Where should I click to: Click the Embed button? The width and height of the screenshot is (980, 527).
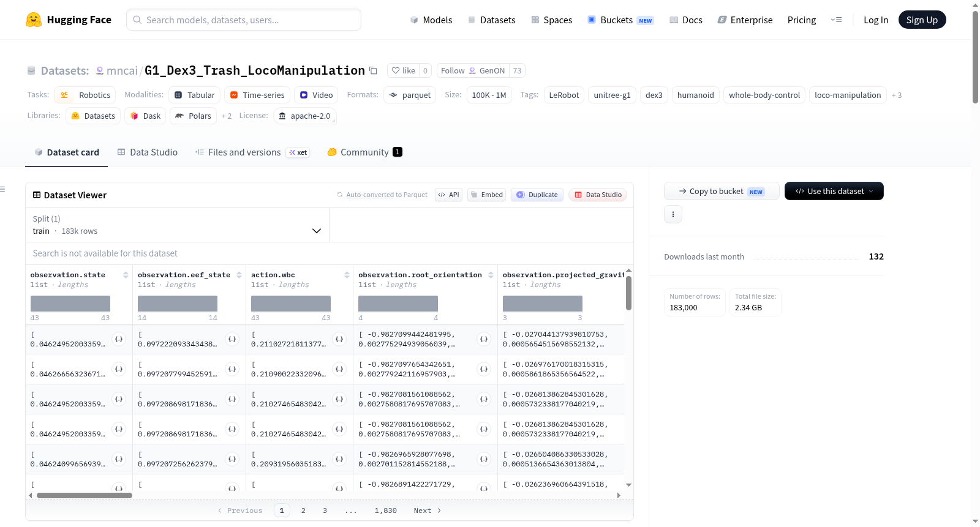486,195
